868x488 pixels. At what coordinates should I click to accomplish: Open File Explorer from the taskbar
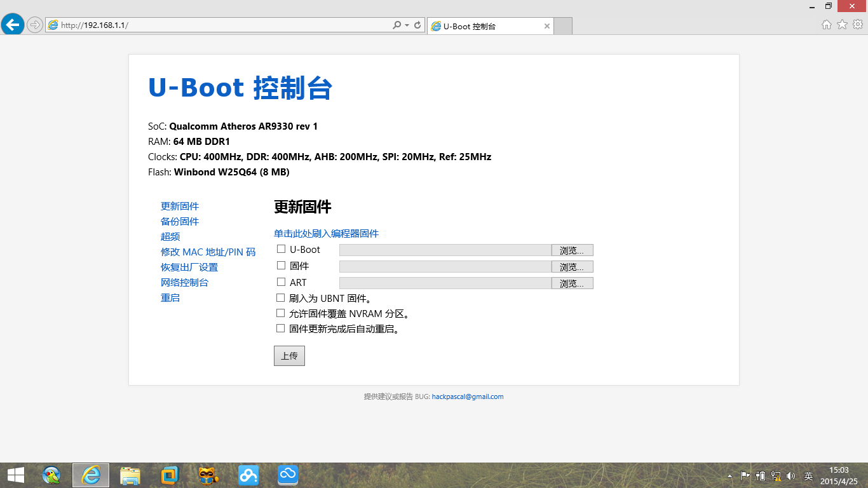[130, 475]
